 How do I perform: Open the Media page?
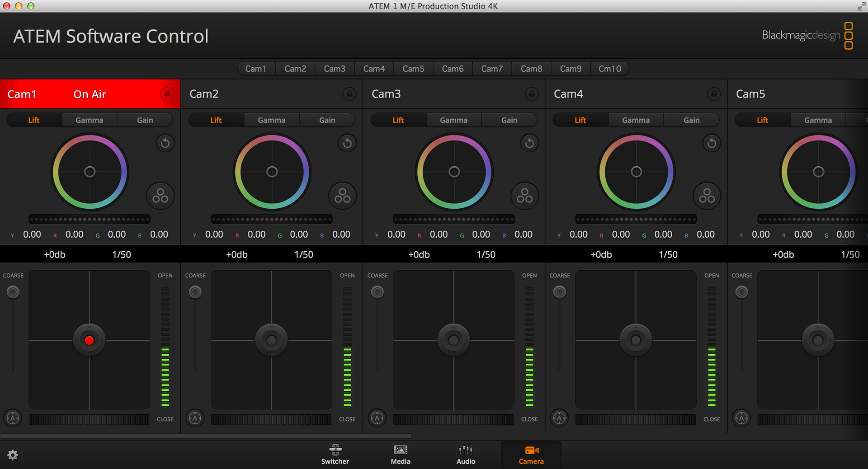(401, 454)
